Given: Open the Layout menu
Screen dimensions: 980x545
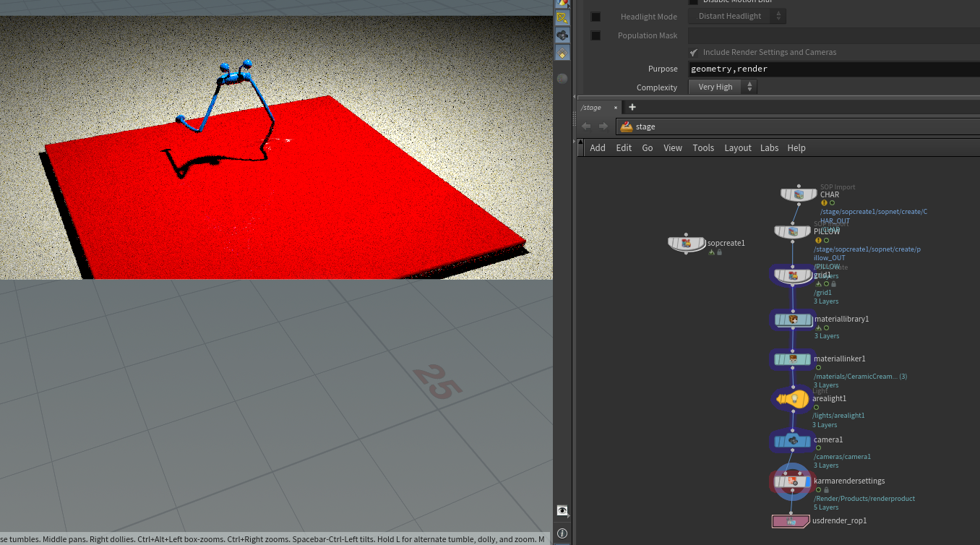Looking at the screenshot, I should 738,147.
